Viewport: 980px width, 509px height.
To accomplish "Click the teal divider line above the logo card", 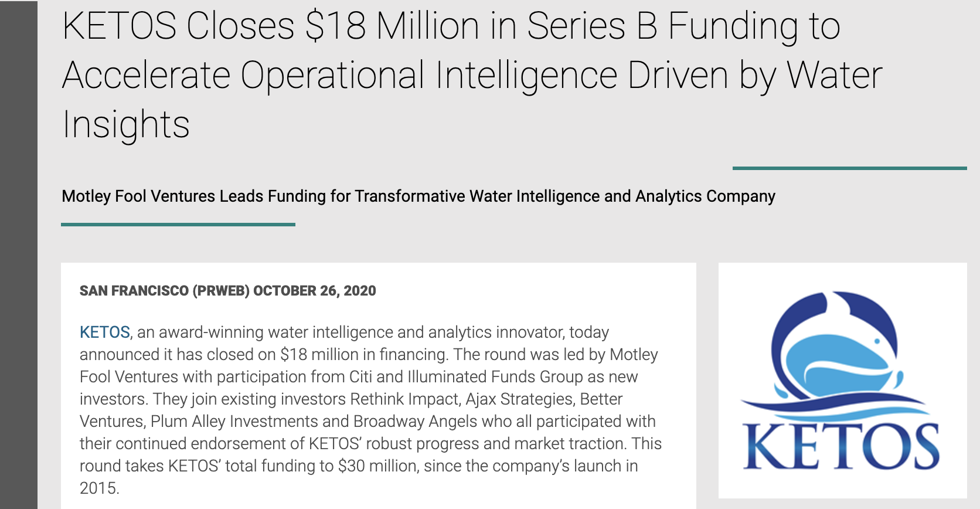I will tap(849, 168).
